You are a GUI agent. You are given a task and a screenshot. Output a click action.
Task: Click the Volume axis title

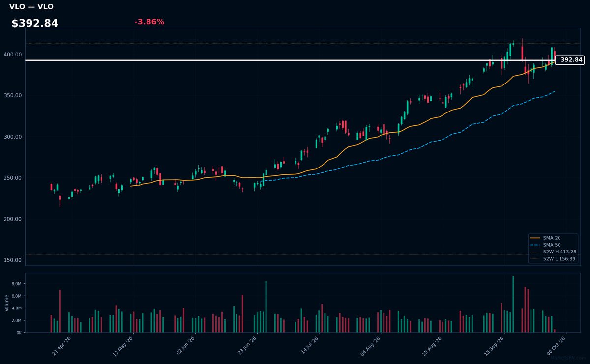[x=6, y=303]
